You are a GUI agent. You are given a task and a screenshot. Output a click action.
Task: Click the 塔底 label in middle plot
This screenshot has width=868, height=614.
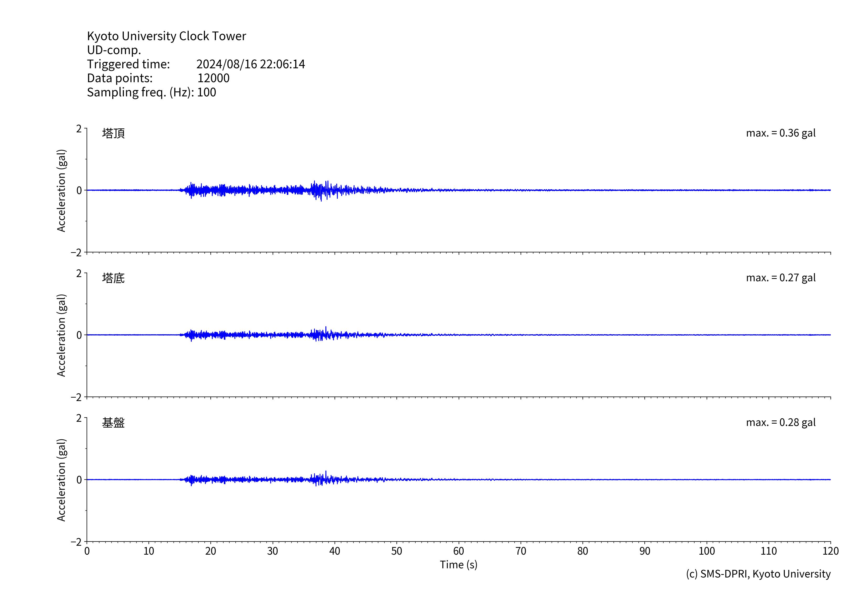click(113, 278)
